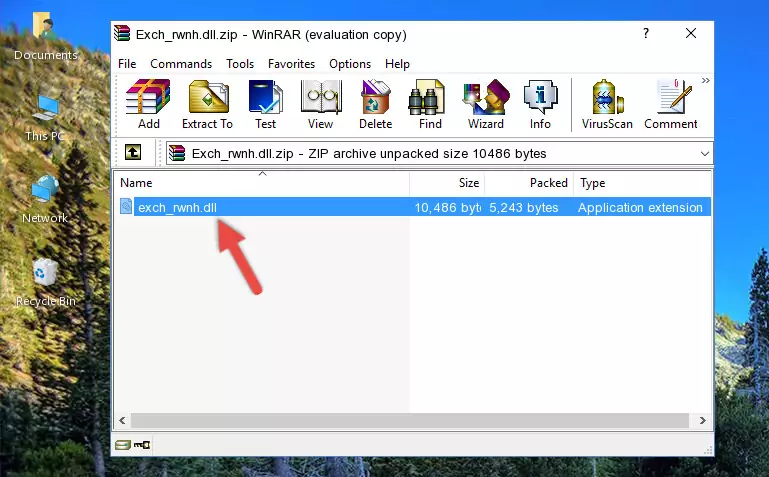This screenshot has width=769, height=477.
Task: Launch the Wizard tool
Action: pyautogui.click(x=486, y=104)
